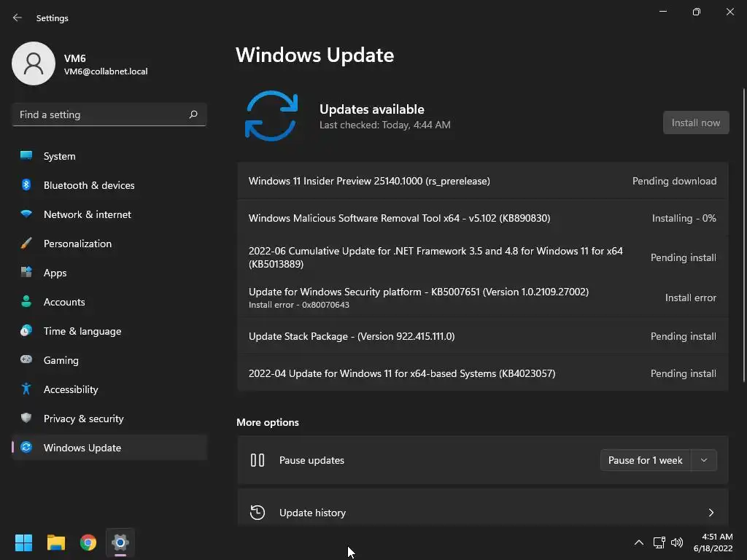Click the 'Installing - 0%' status text

coord(684,218)
